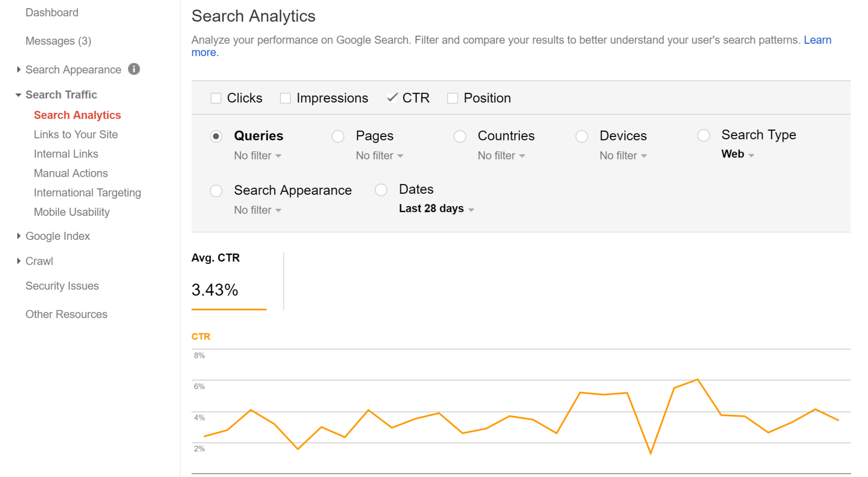Group results by Countries
868x477 pixels.
coord(460,136)
